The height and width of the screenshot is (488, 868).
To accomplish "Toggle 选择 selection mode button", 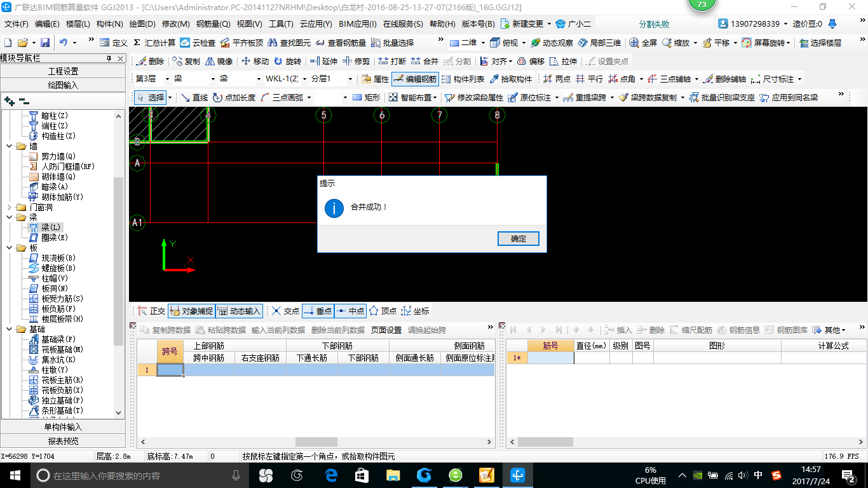I will (x=151, y=97).
